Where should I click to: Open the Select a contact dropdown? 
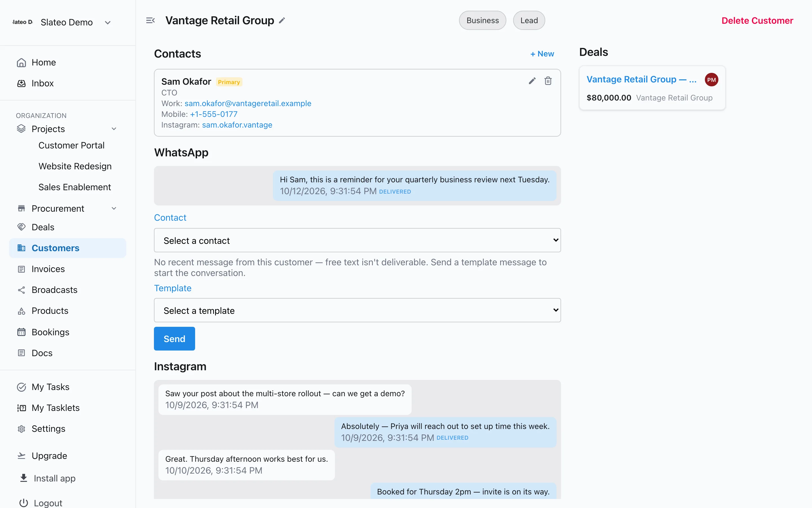point(357,240)
